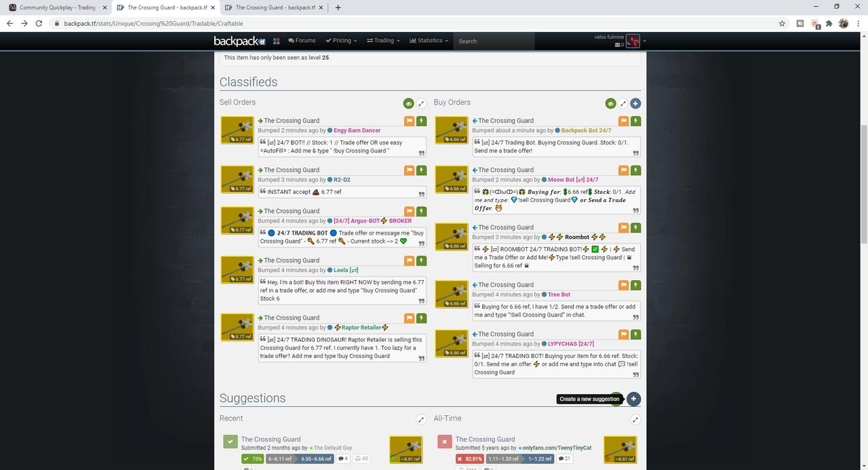Report Meow Bot buy order with orange flag
The height and width of the screenshot is (470, 868).
624,170
